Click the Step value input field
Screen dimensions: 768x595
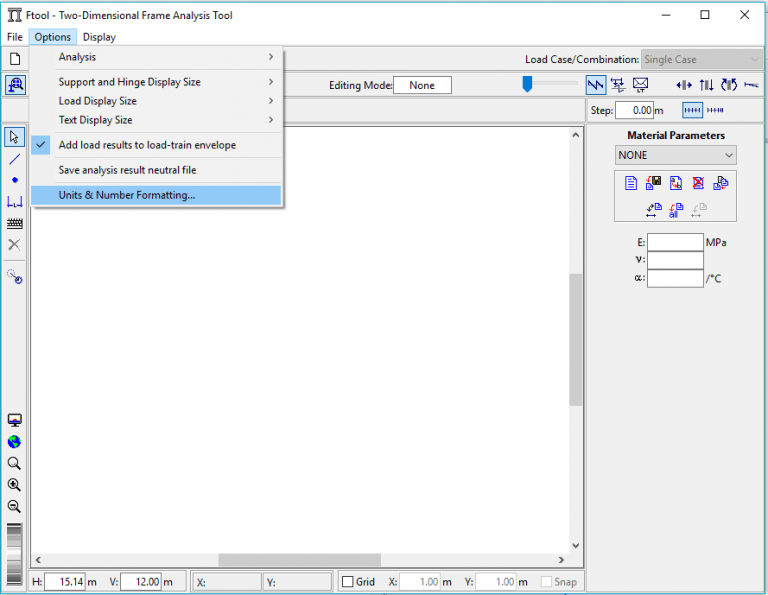pos(634,110)
